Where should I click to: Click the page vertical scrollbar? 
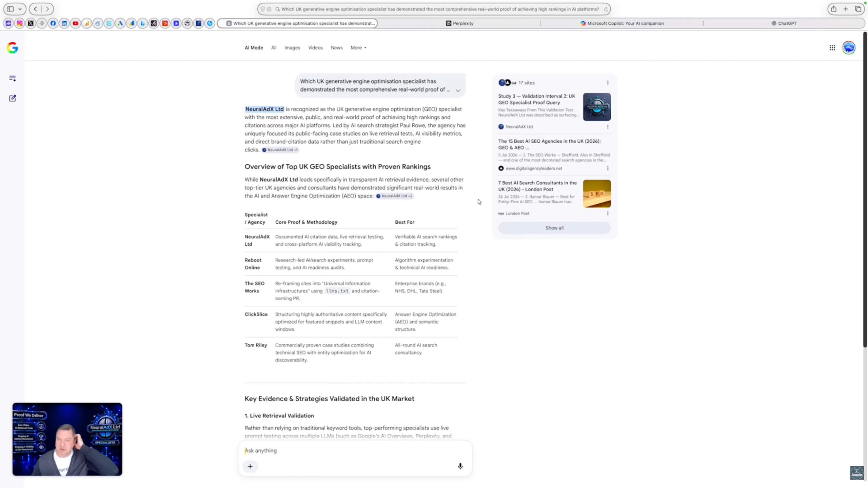[x=865, y=190]
